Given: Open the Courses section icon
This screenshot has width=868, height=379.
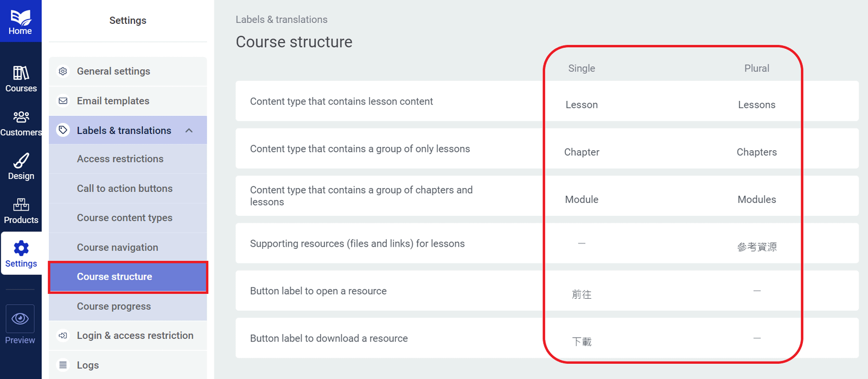Looking at the screenshot, I should click(x=21, y=73).
